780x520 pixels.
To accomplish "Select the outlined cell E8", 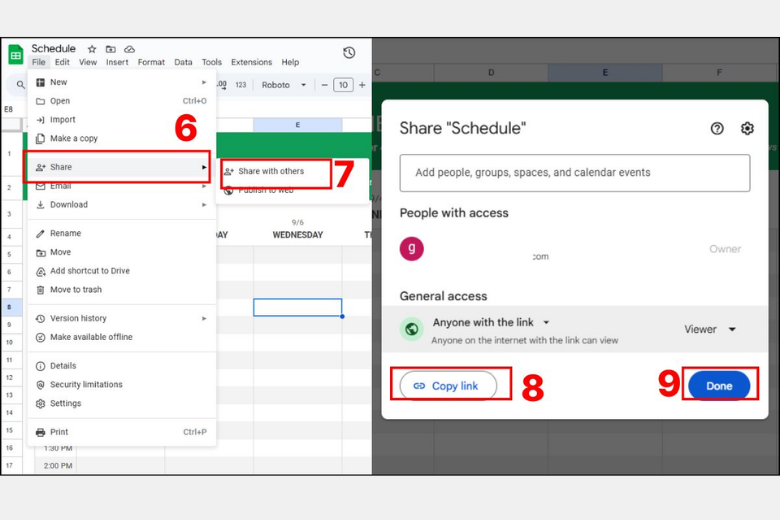I will point(297,308).
